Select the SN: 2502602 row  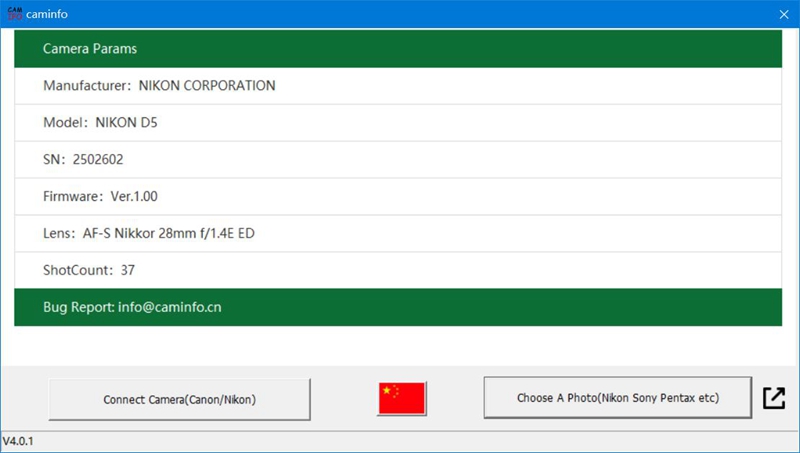tap(398, 160)
